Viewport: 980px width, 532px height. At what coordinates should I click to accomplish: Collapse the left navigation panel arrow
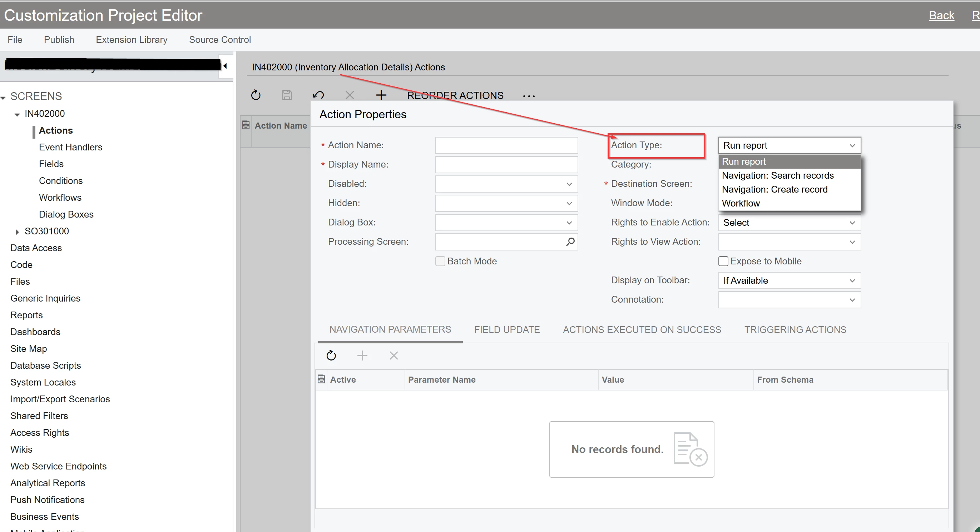pyautogui.click(x=225, y=66)
